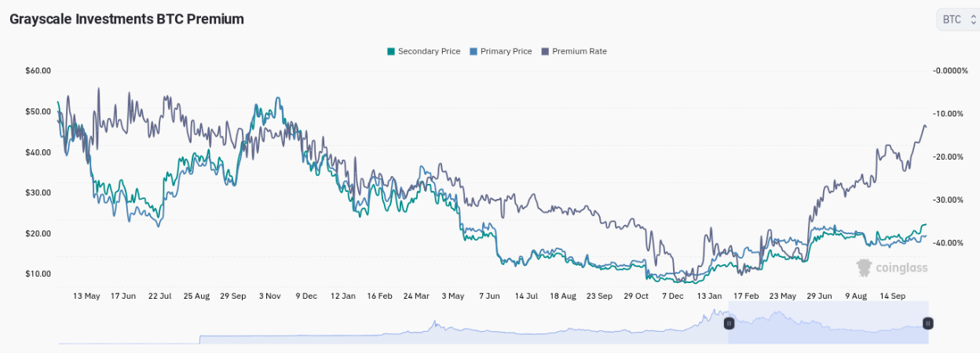Click the 13 Jan date label

709,296
